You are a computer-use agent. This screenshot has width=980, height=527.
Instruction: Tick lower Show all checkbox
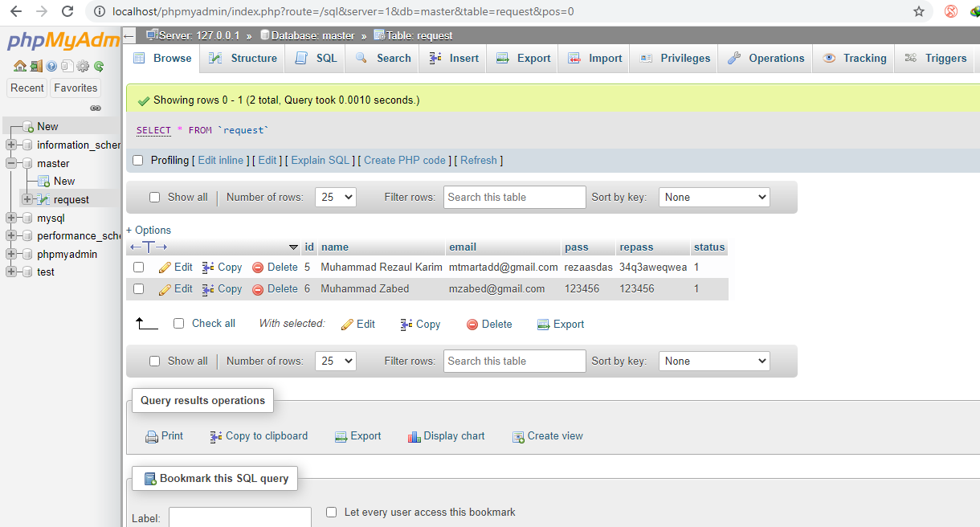tap(155, 362)
